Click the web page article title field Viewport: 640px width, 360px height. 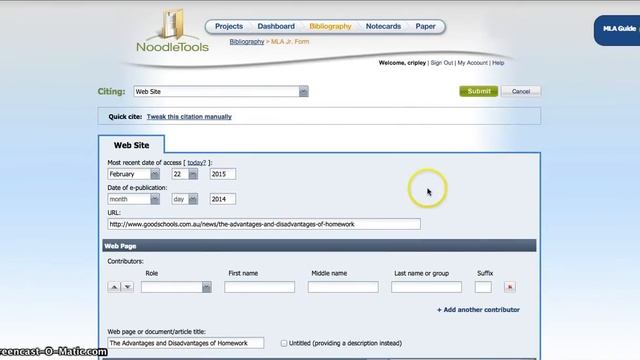coord(186,343)
